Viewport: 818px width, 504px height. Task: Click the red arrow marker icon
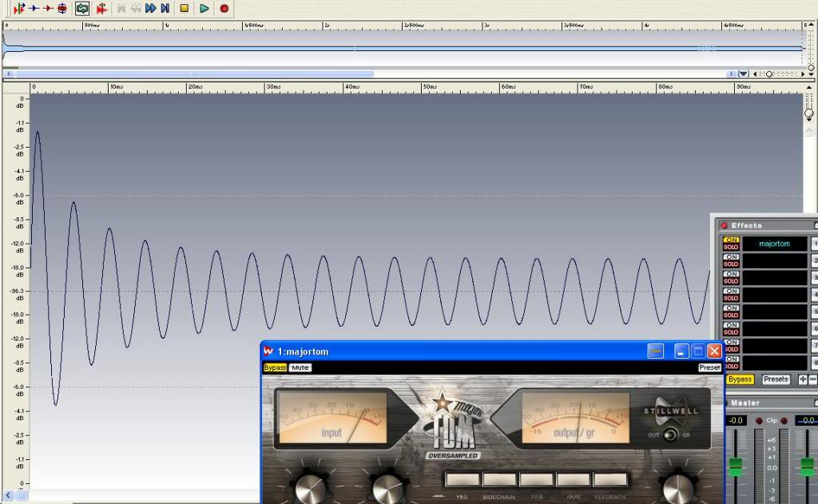coord(47,8)
